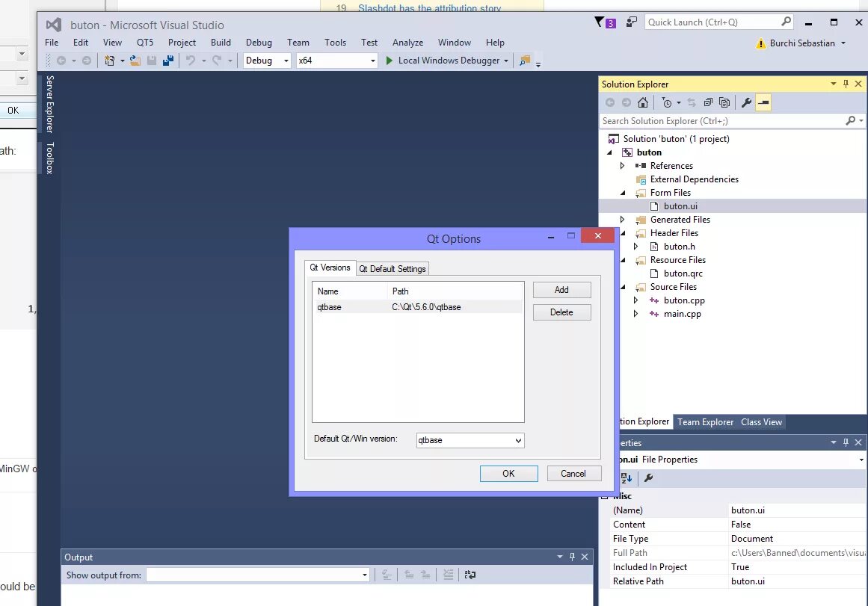Click the Path column header

455,291
